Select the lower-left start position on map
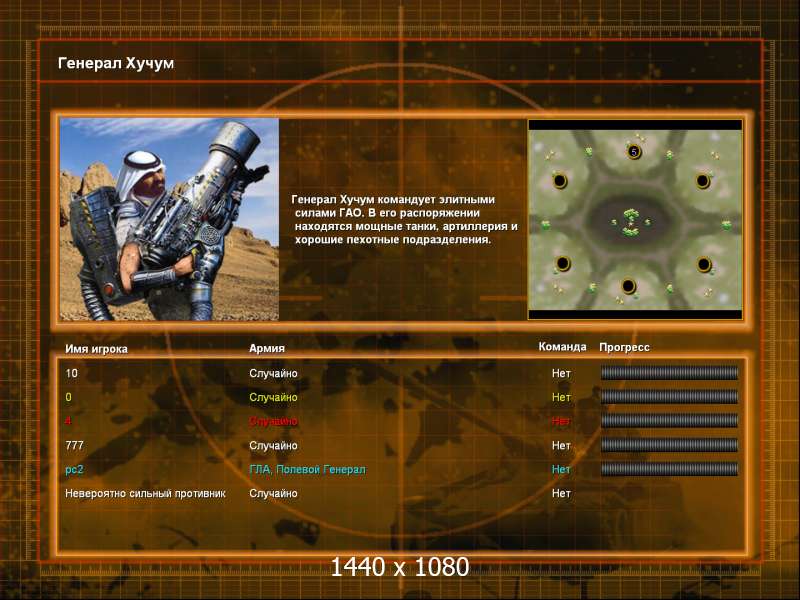The image size is (800, 600). pyautogui.click(x=562, y=263)
